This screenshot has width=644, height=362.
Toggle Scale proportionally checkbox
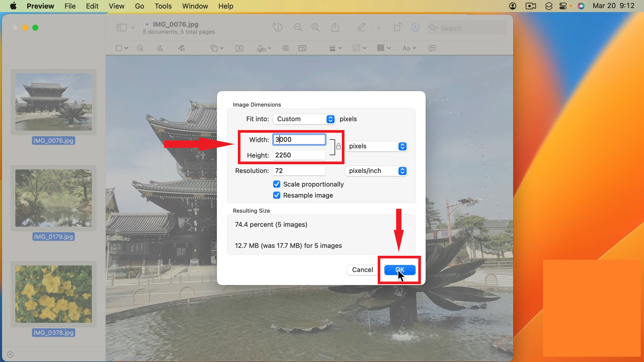pos(277,184)
